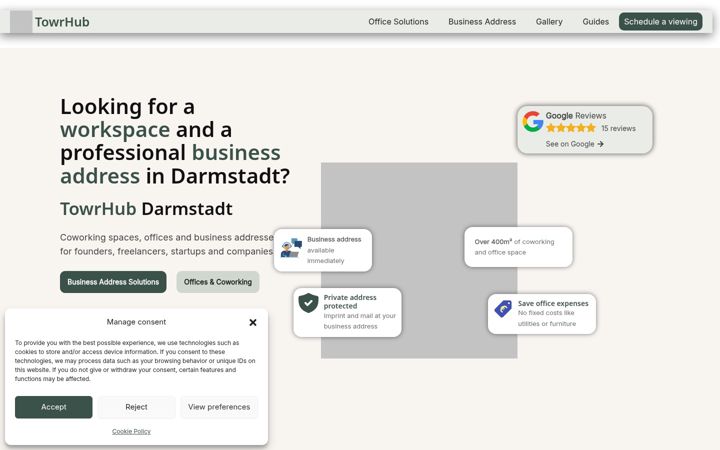The width and height of the screenshot is (720, 450).
Task: Click the Google Reviews label
Action: click(576, 116)
